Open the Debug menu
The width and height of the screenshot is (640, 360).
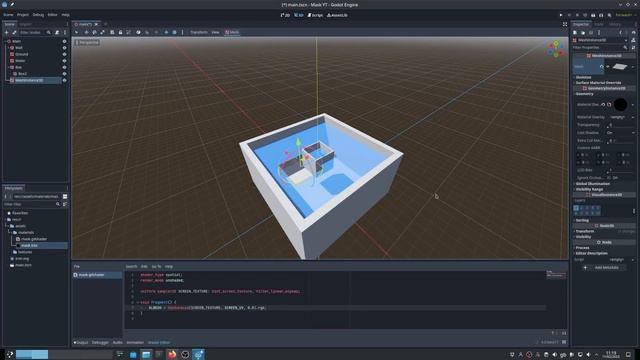(38, 15)
